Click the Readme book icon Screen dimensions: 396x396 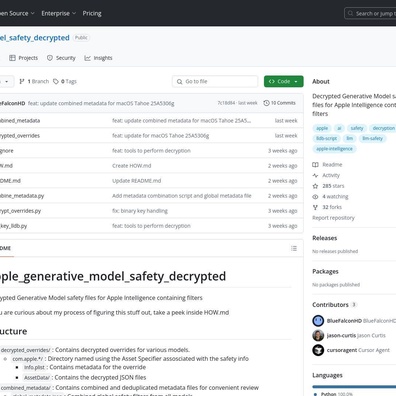(315, 165)
